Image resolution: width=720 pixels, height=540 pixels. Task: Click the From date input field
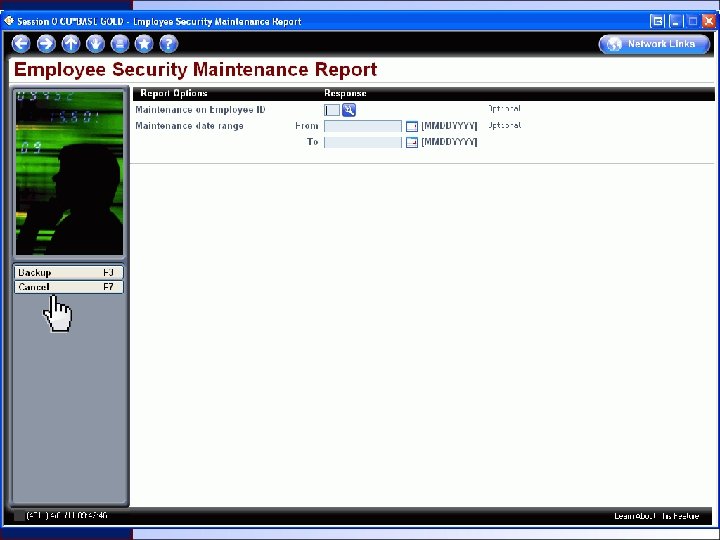click(363, 126)
